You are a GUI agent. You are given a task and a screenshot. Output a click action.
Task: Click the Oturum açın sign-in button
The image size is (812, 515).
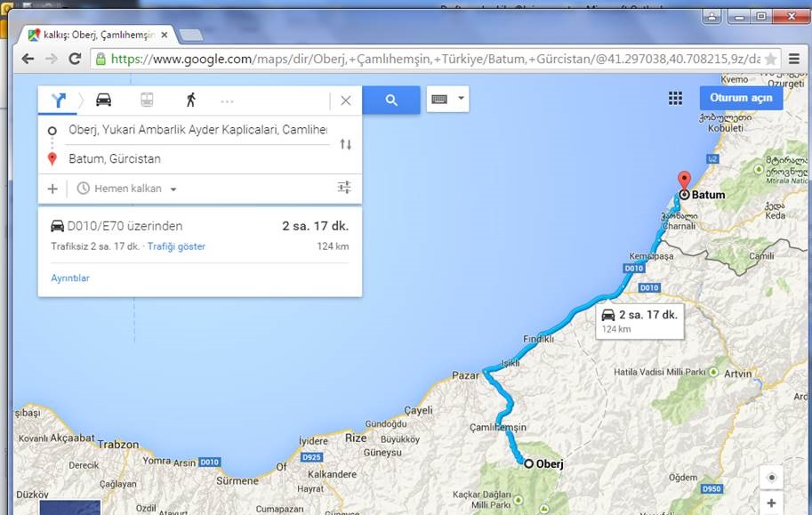tap(741, 98)
